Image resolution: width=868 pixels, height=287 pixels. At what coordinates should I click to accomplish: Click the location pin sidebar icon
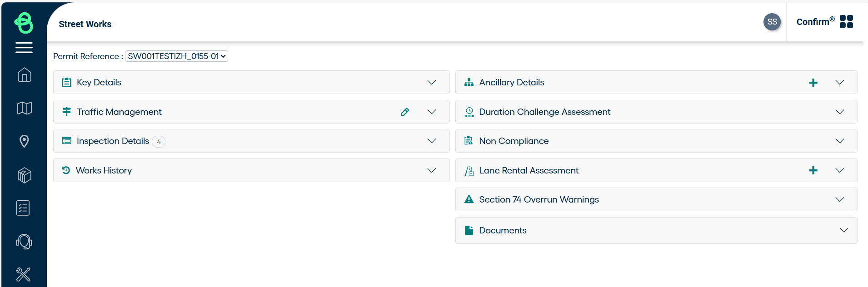[24, 141]
